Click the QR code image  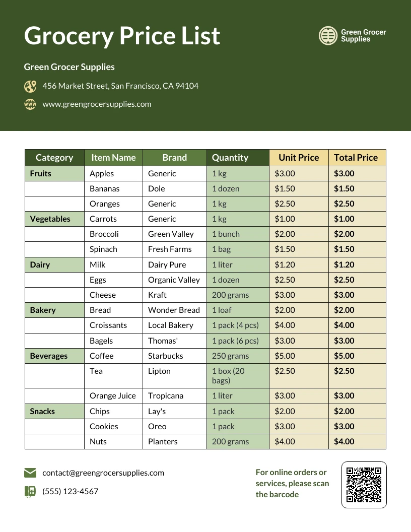click(x=364, y=485)
